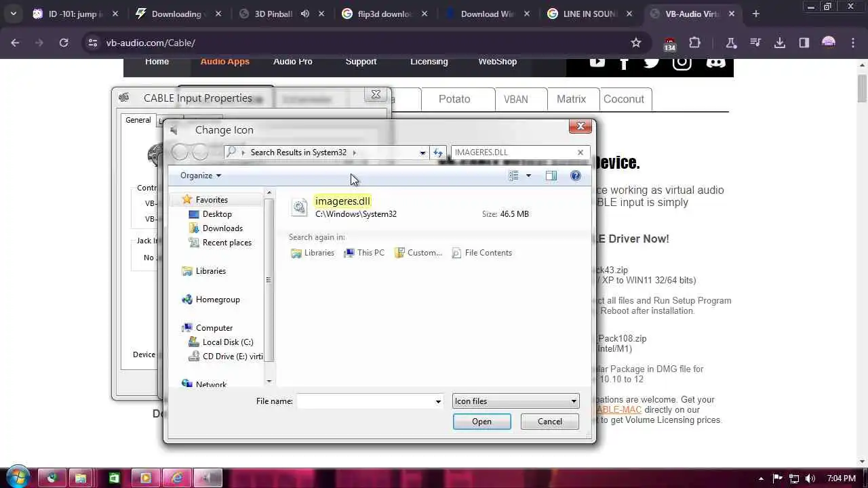Search again in This PC

[x=364, y=253]
